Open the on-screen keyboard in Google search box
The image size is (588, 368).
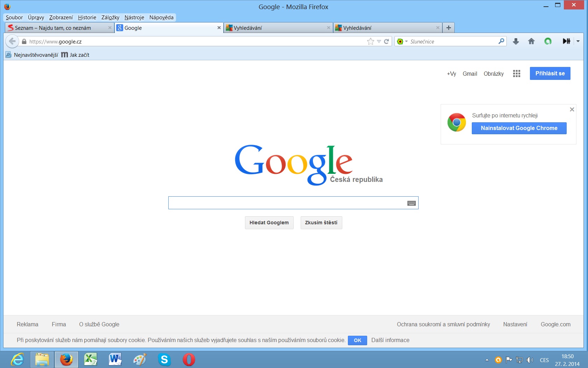pos(412,203)
